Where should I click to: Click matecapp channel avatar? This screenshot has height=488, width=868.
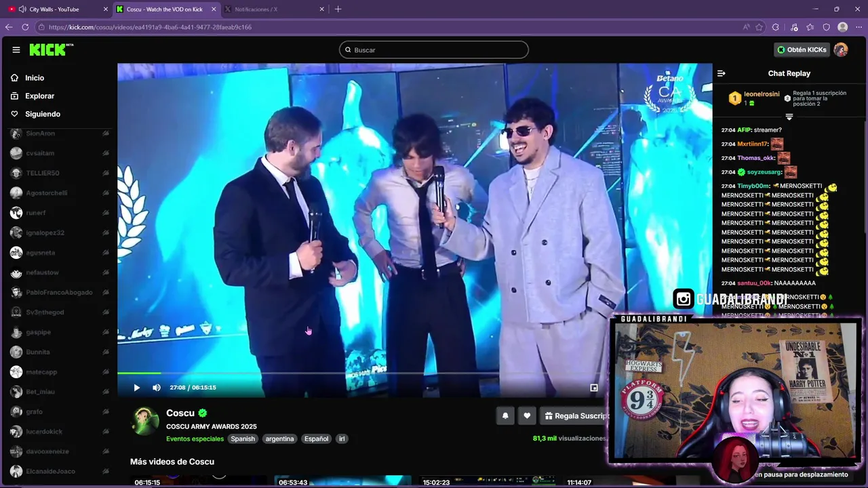(16, 372)
